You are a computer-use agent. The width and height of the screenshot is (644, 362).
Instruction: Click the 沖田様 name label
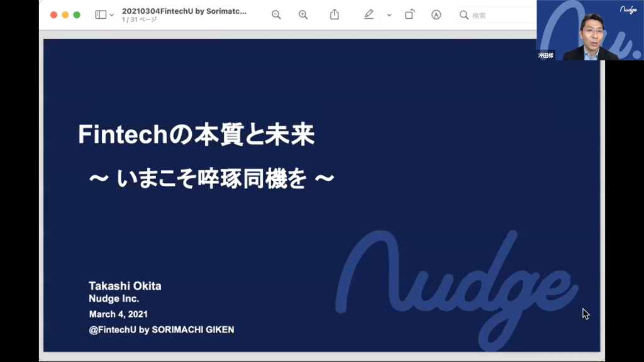[546, 55]
